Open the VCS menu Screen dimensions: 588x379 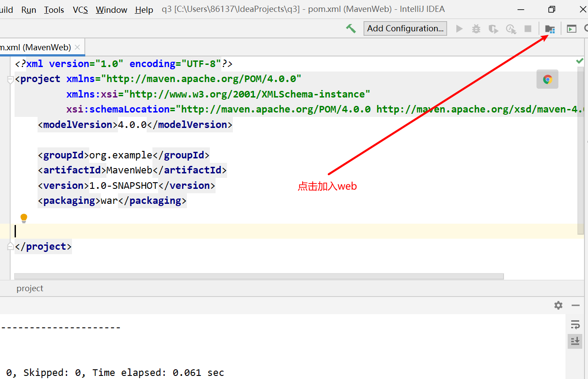80,10
